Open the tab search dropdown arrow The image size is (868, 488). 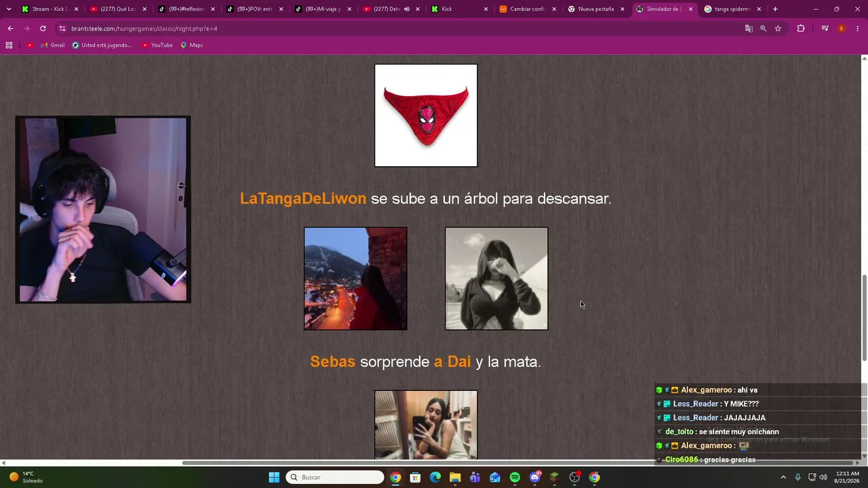pos(9,9)
